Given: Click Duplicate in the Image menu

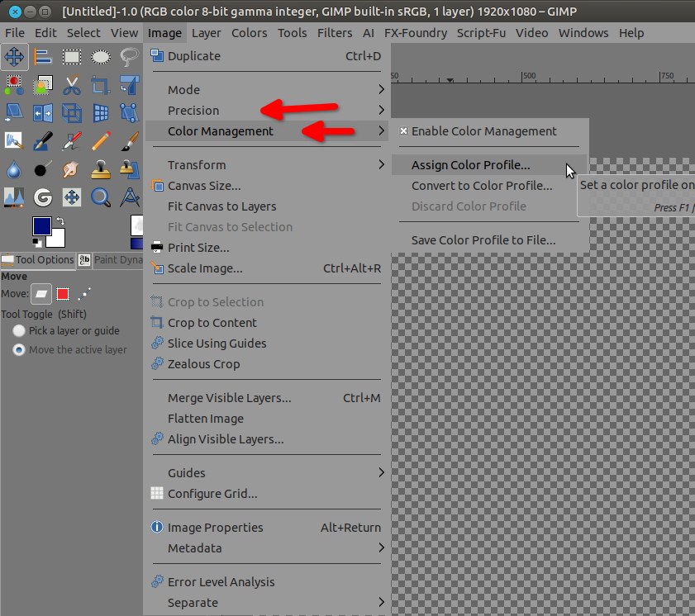Looking at the screenshot, I should (267, 56).
